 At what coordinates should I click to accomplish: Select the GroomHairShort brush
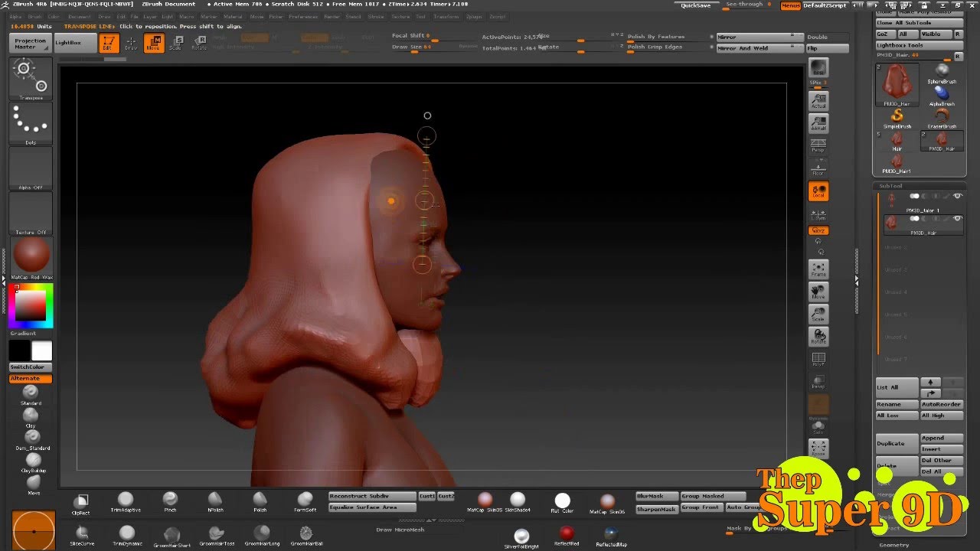171,536
